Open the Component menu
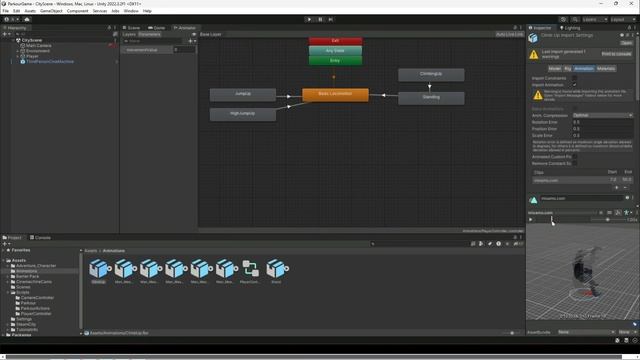The width and height of the screenshot is (640, 360). tap(77, 11)
